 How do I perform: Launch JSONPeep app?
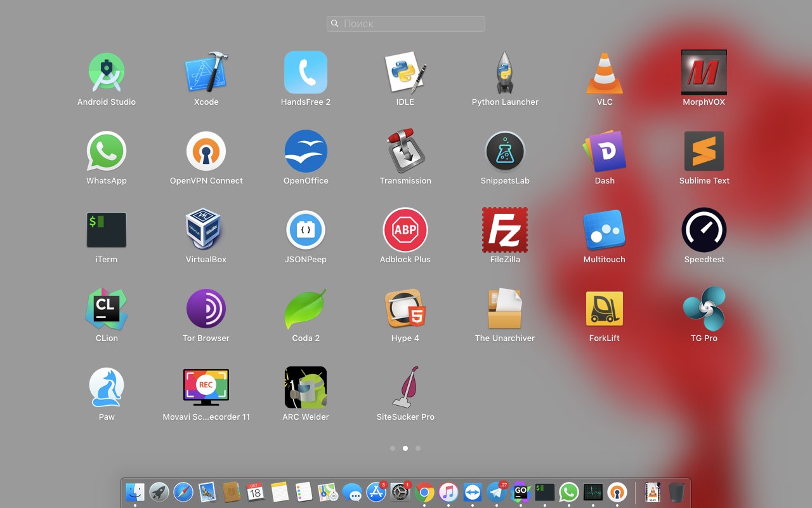point(306,230)
